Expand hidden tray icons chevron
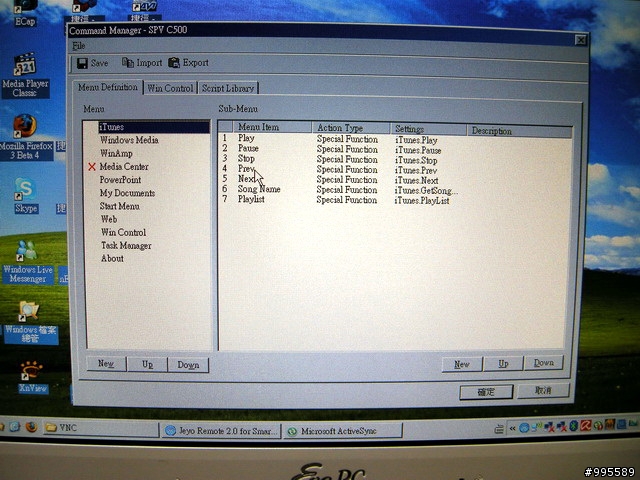640x480 pixels. [512, 428]
